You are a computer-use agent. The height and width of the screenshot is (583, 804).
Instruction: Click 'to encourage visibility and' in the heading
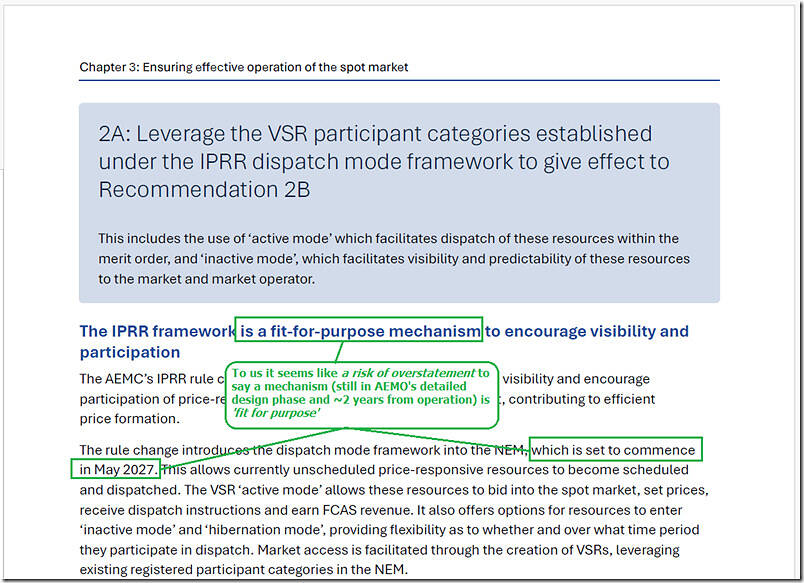[x=589, y=331]
